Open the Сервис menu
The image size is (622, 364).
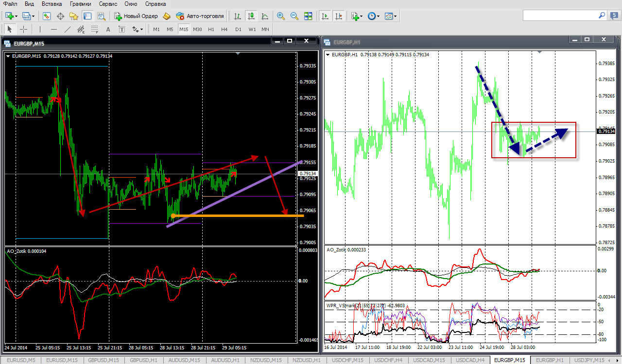click(107, 4)
